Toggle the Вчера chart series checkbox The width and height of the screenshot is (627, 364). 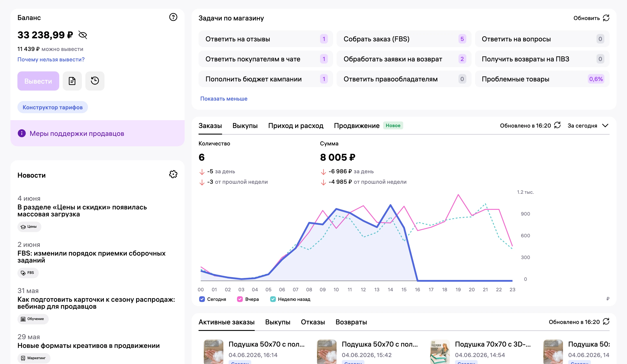pos(240,299)
